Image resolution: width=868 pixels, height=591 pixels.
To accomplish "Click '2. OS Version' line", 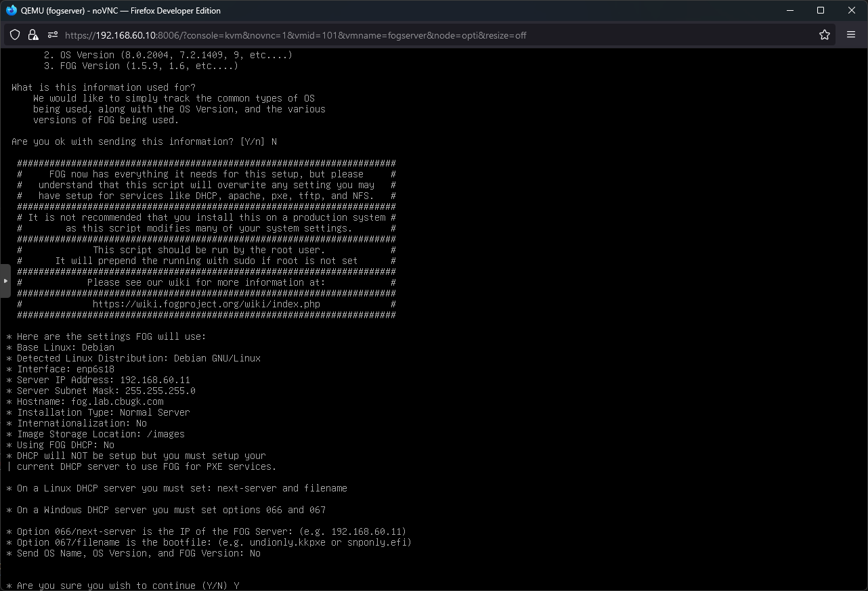I will (x=168, y=55).
